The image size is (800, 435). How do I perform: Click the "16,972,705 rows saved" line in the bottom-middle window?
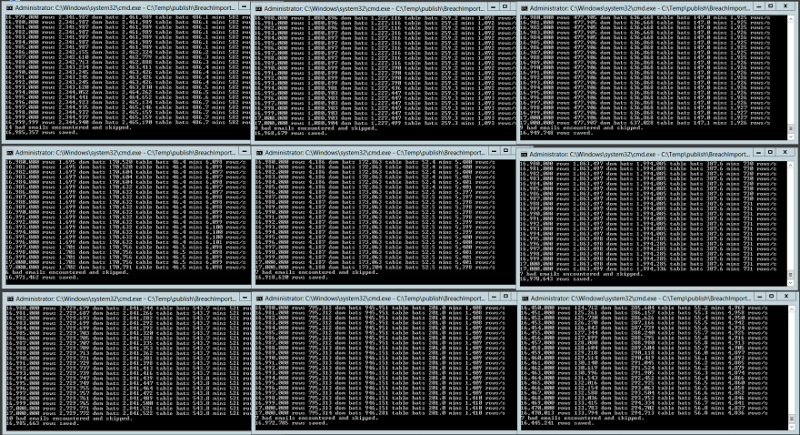(291, 423)
